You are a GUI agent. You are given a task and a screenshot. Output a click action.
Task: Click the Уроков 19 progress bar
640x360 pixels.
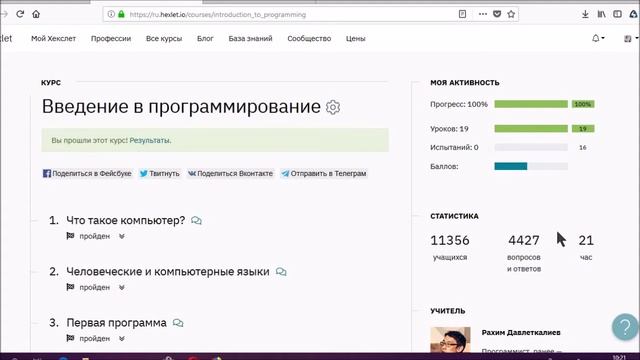[531, 129]
